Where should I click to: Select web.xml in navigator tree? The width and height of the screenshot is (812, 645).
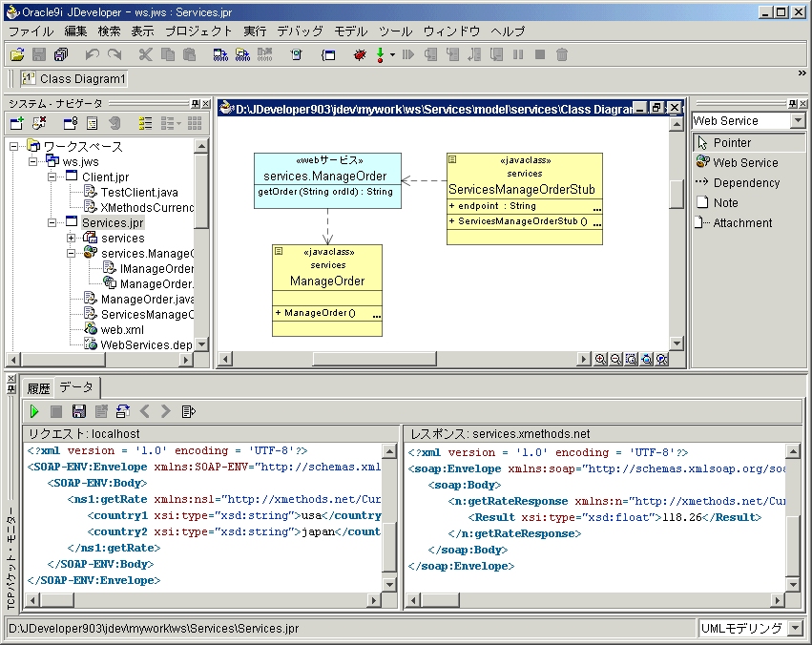pos(122,330)
